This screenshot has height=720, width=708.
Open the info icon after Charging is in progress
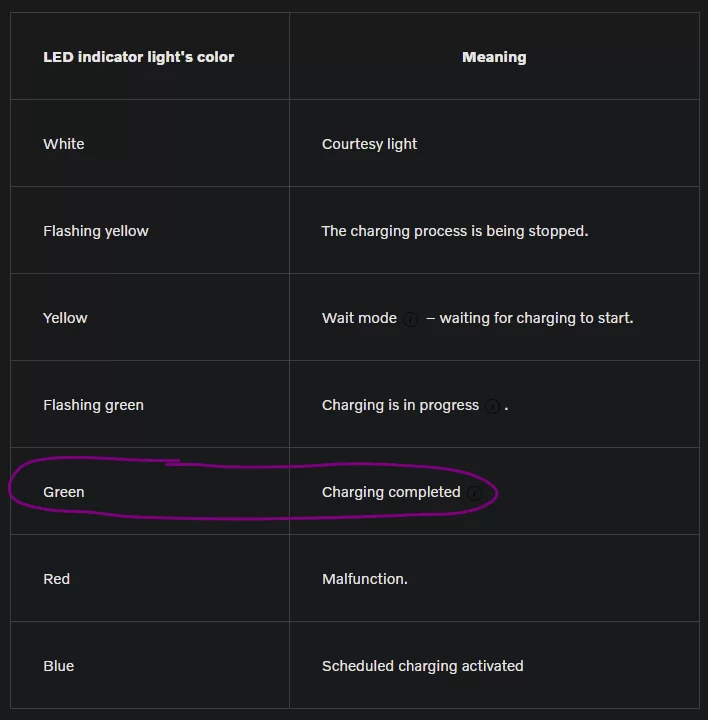click(492, 406)
